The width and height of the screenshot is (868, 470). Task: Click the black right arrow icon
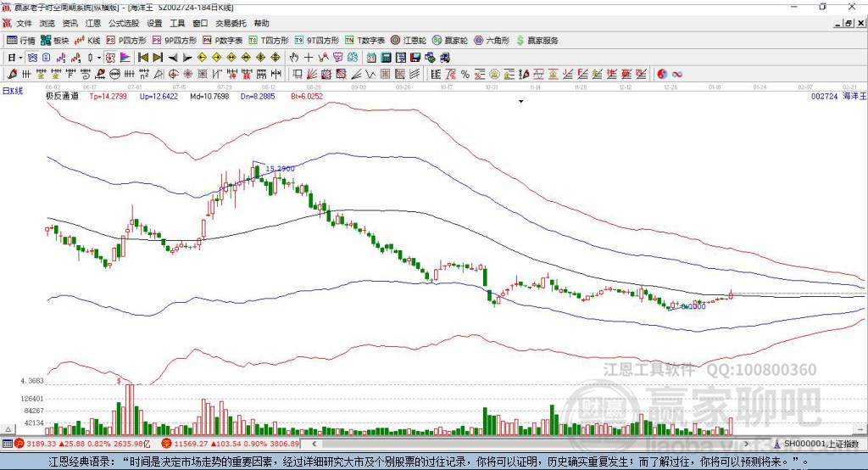187,58
